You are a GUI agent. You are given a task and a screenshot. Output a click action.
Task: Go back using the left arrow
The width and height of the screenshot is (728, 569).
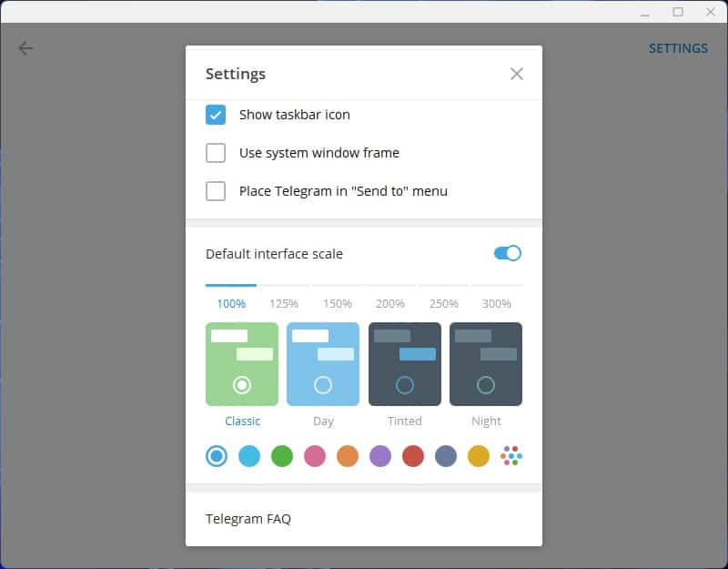tap(25, 48)
